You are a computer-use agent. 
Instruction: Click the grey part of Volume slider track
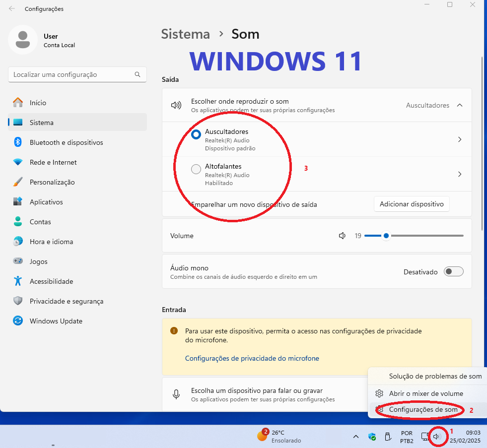click(x=427, y=236)
